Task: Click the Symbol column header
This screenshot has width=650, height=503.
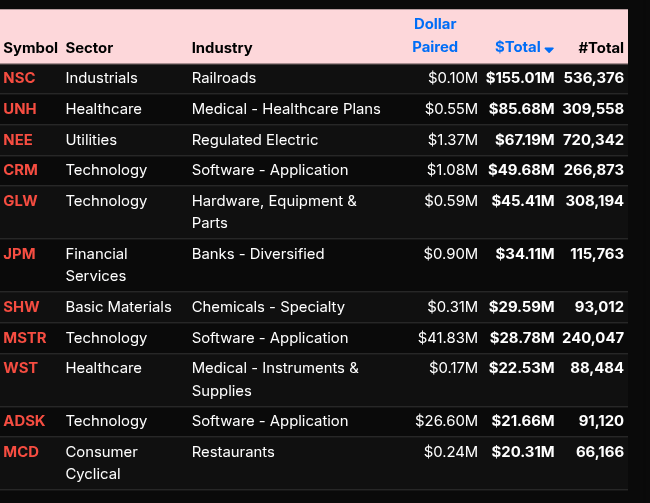Action: tap(30, 48)
